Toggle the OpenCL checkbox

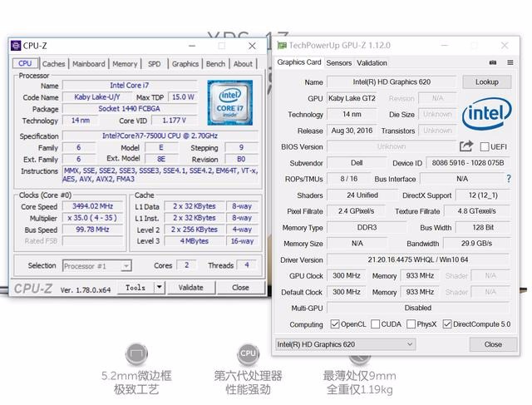click(335, 324)
